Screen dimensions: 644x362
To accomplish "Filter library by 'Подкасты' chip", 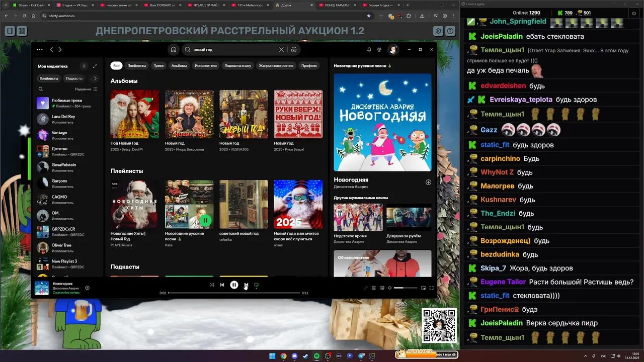I will [x=74, y=78].
